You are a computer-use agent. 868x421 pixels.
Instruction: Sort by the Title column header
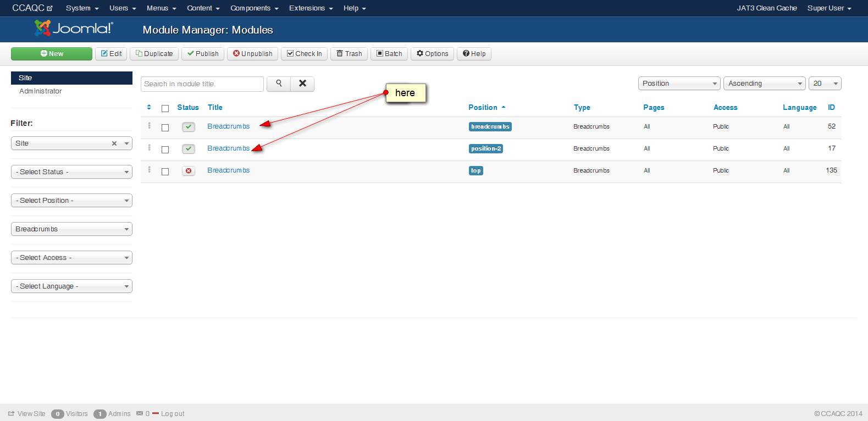tap(215, 108)
